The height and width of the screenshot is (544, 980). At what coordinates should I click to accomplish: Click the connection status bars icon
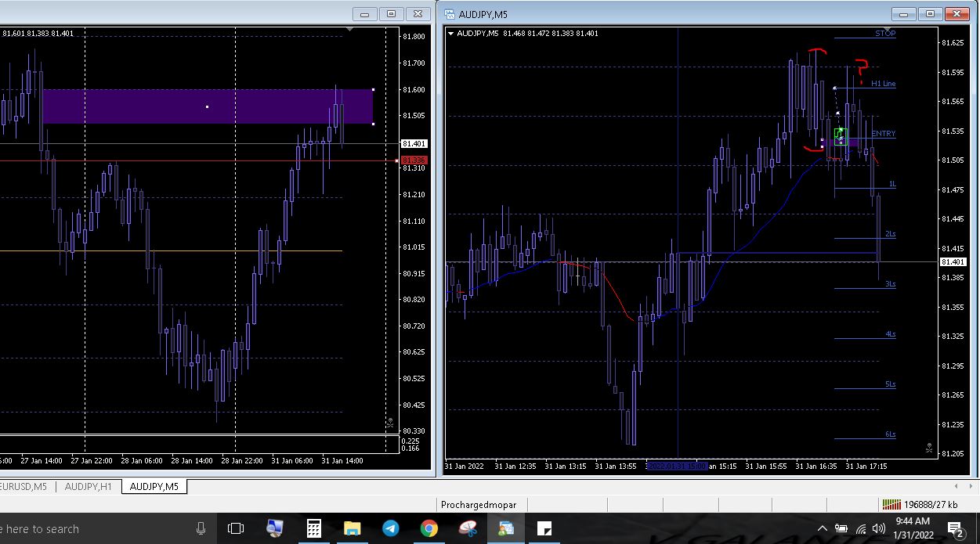click(x=891, y=505)
